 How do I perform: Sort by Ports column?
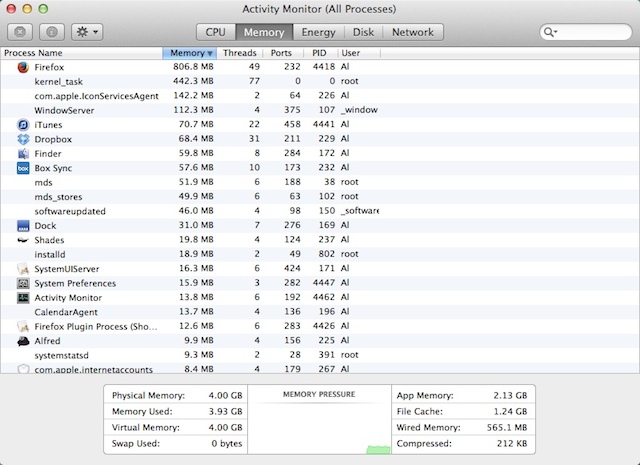pyautogui.click(x=281, y=53)
